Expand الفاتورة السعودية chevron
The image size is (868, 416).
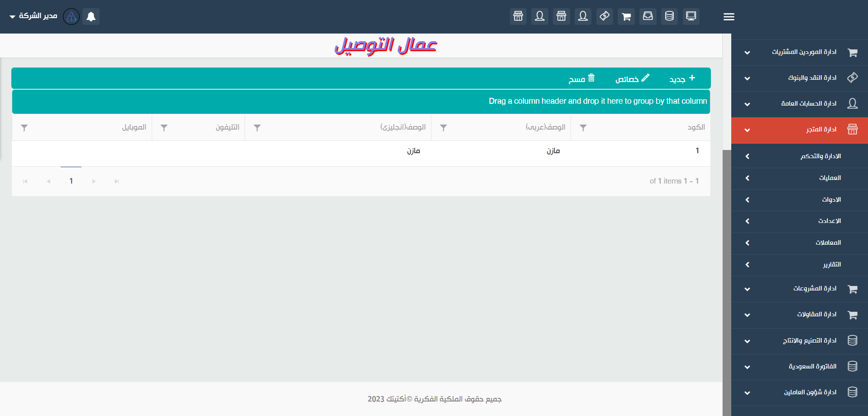747,367
